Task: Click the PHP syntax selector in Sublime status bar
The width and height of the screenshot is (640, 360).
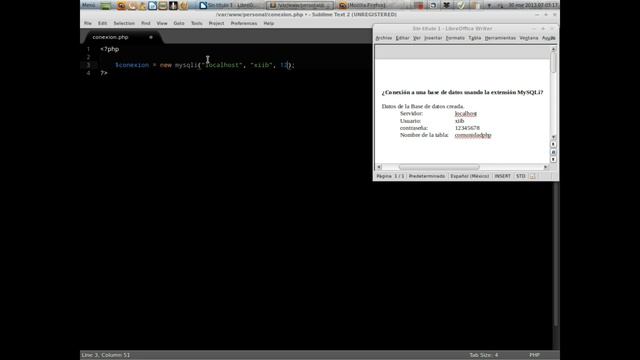Action: pos(535,355)
